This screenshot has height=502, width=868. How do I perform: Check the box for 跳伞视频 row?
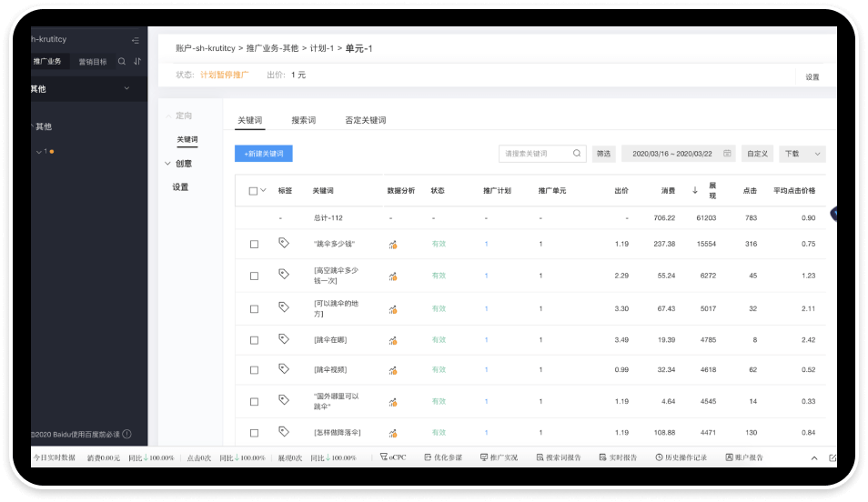(x=254, y=370)
